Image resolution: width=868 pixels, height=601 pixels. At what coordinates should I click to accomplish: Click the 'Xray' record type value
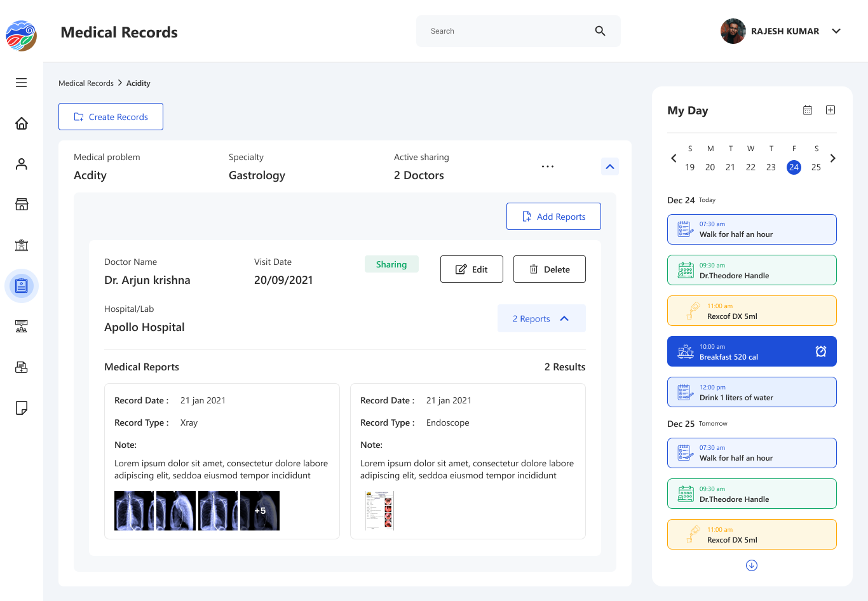tap(189, 422)
